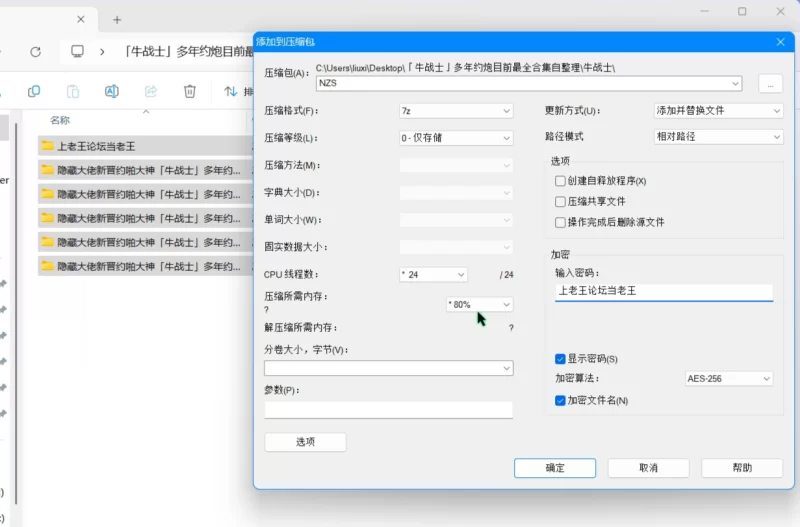This screenshot has height=527, width=800.
Task: Click the 确定 button
Action: (555, 468)
